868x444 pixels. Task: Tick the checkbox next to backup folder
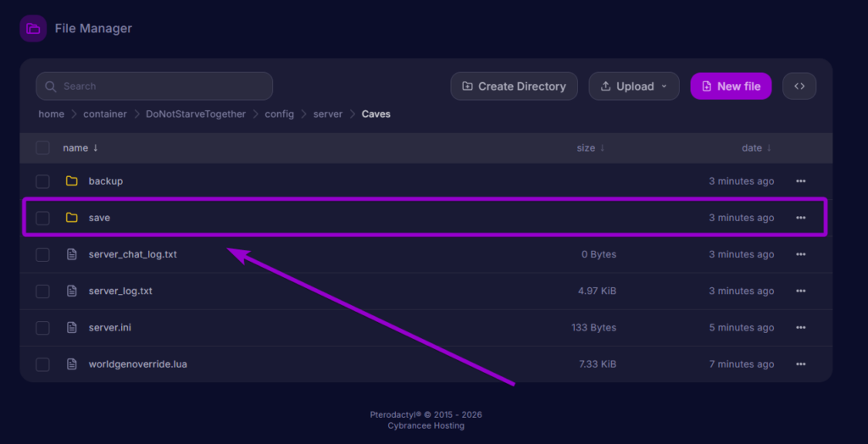coord(42,181)
